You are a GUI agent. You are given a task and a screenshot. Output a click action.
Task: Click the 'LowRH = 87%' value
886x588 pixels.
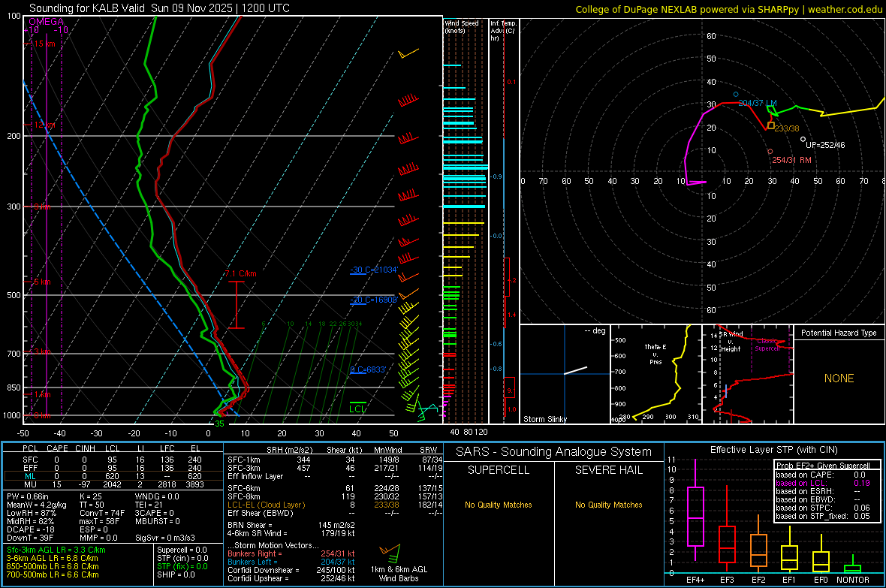pyautogui.click(x=31, y=514)
